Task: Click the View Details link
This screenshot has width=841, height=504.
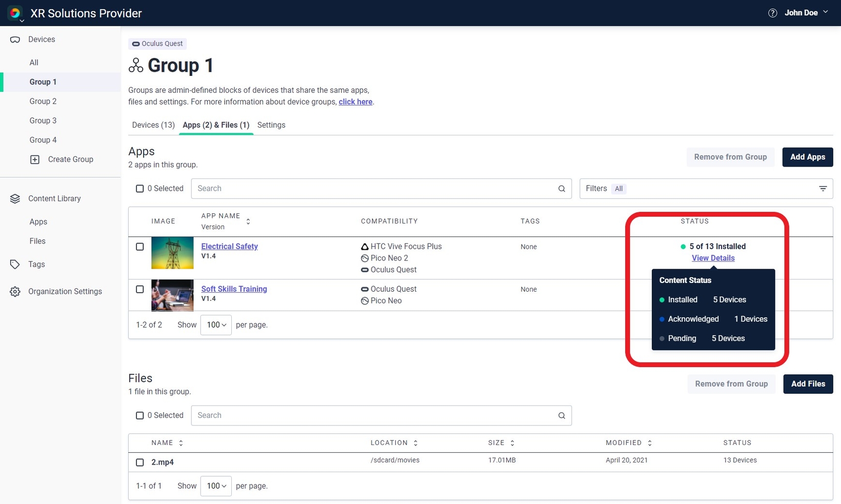Action: click(x=713, y=258)
